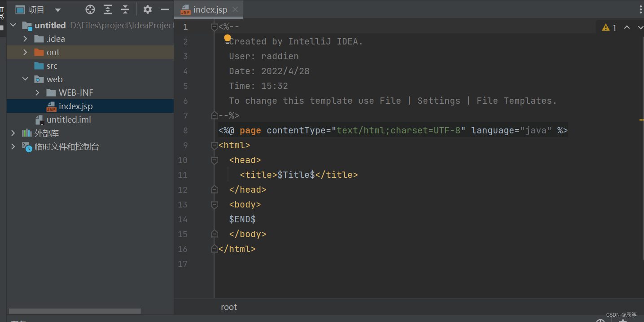Select the WEB-INF folder row
Image resolution: width=644 pixels, height=322 pixels.
click(90, 93)
